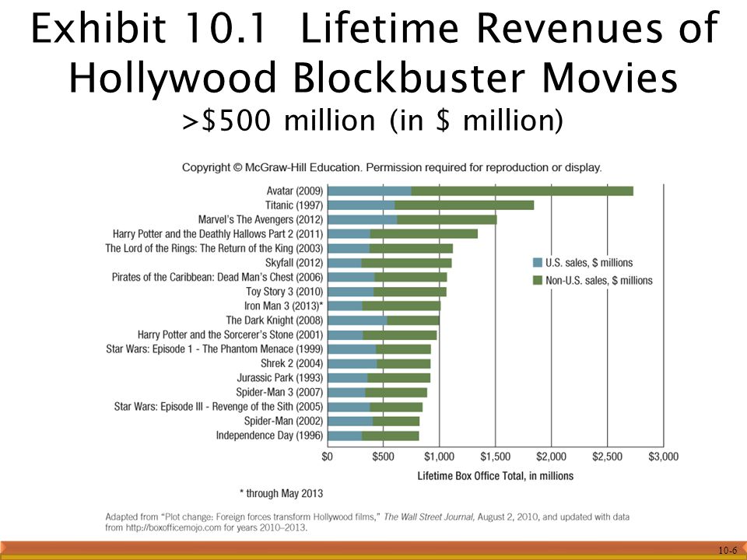Open the boxofficemojo.com URL in the source note
Screen dimensions: 747x560
(174, 527)
